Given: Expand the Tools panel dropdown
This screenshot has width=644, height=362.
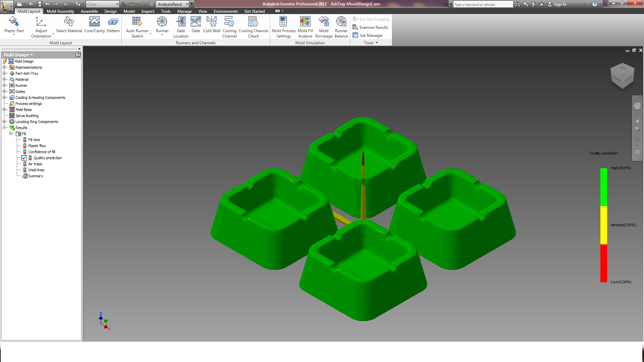Looking at the screenshot, I should (x=371, y=43).
